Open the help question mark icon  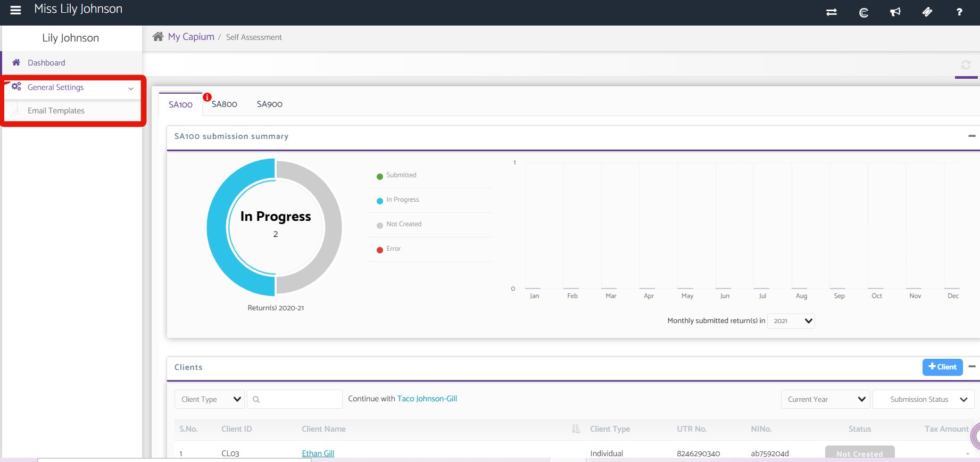point(959,12)
